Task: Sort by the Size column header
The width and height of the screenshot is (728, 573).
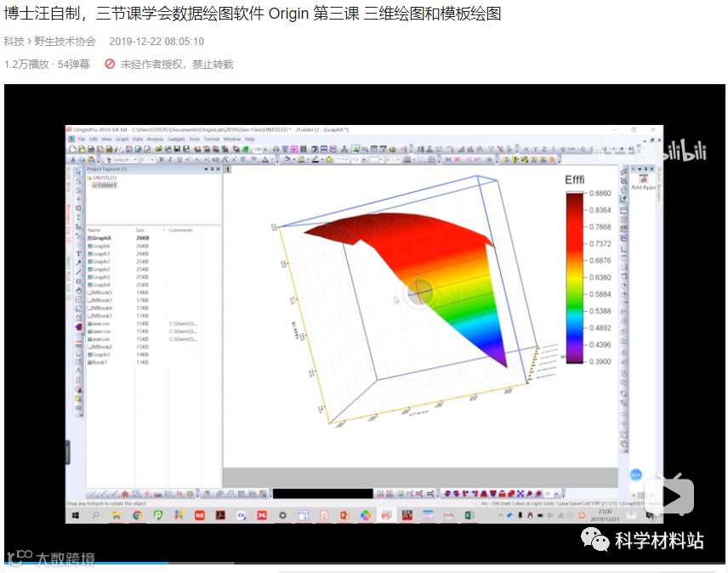Action: 140,230
